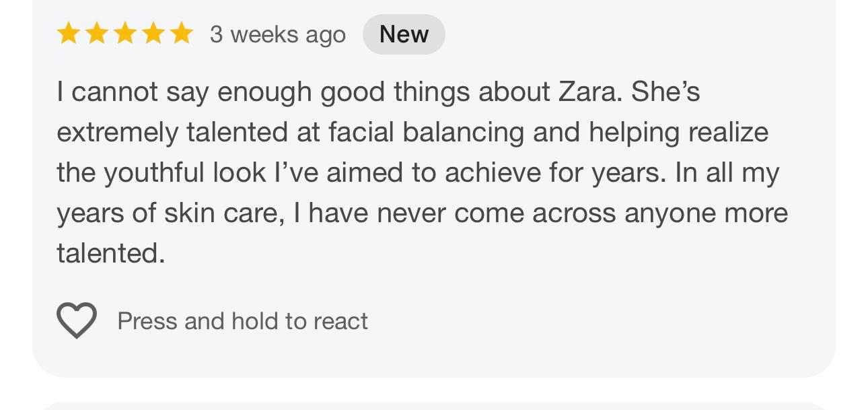Click the words "youthful look"
This screenshot has width=868, height=410.
(184, 172)
